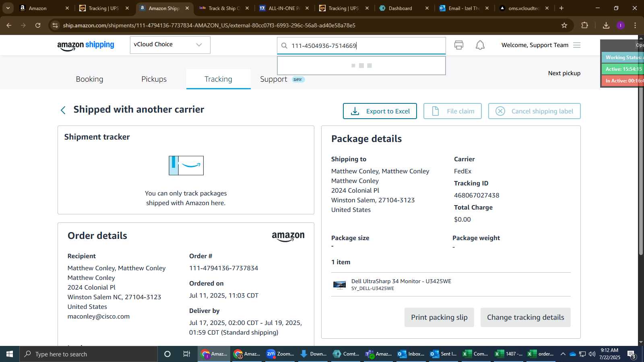Open Excel 1407 workbook taskbar item
The image size is (644, 362).
[509, 354]
